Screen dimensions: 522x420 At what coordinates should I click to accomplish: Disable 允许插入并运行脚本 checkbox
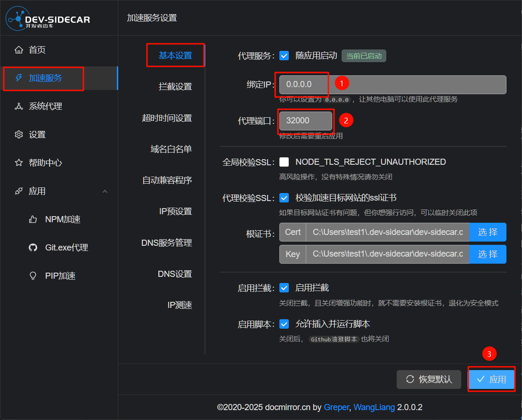tap(284, 324)
